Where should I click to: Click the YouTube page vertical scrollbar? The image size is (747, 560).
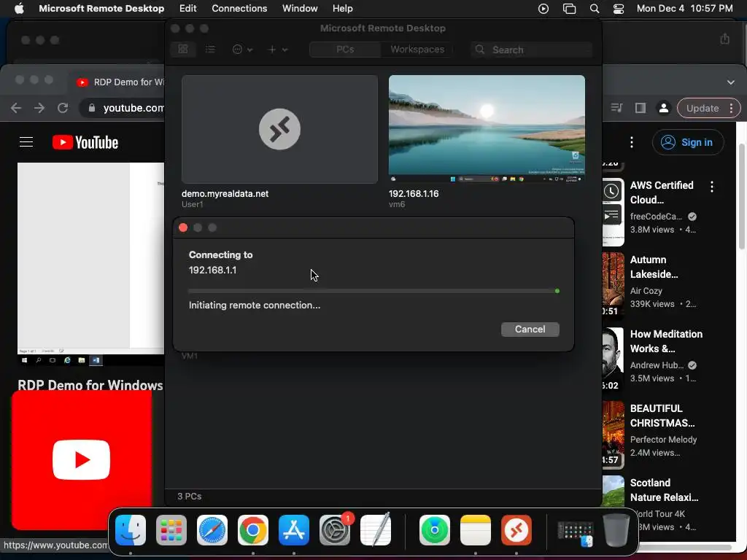[x=742, y=196]
